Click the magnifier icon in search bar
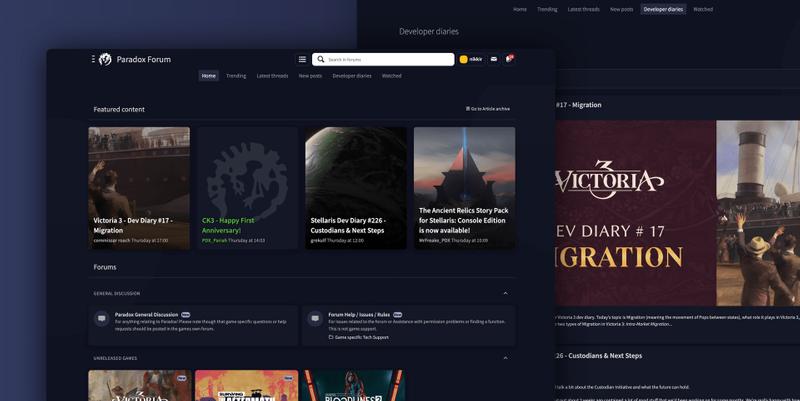Screen dimensions: 800x401 pos(321,60)
